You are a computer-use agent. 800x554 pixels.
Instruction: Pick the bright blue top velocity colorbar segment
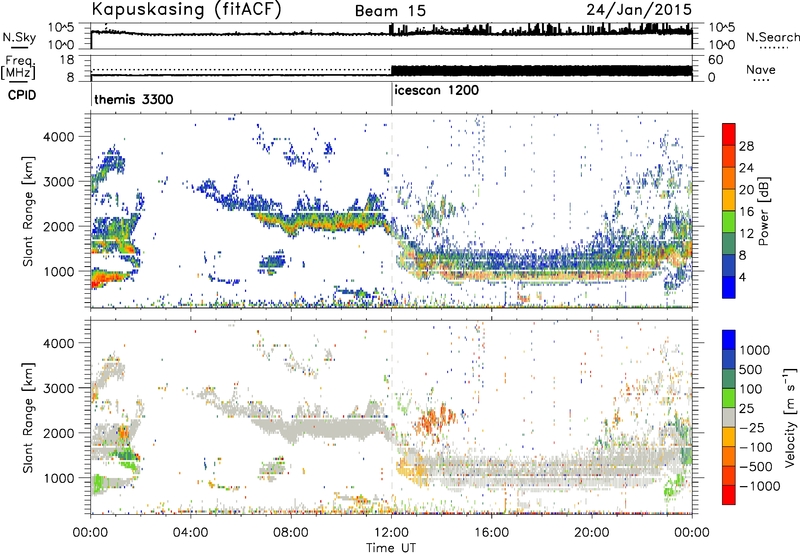click(x=729, y=340)
